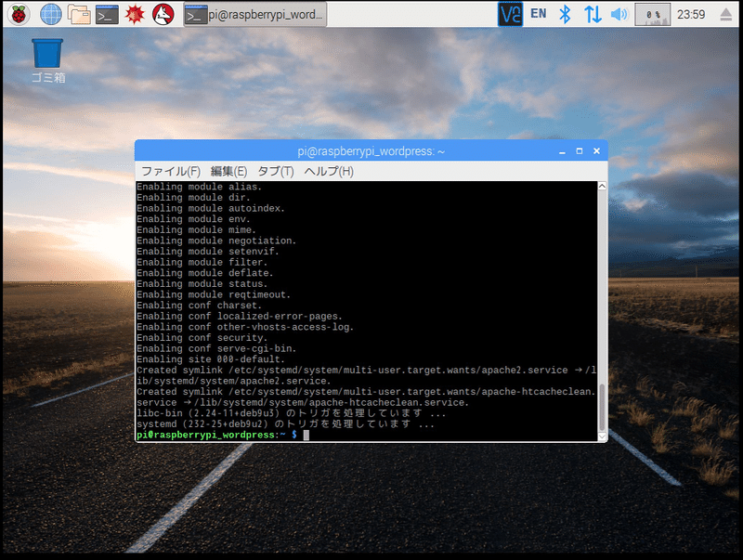The image size is (743, 560).
Task: Click the 'Enabling module filter.' line
Action: tap(202, 263)
